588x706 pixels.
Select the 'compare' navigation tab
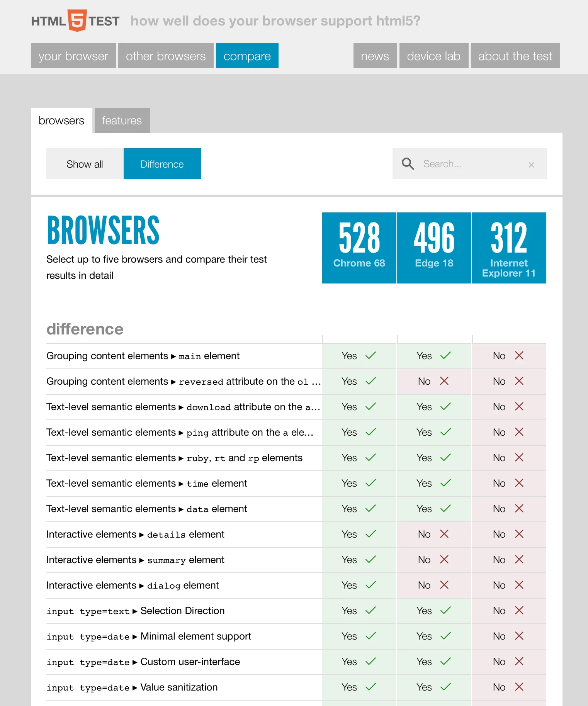247,56
